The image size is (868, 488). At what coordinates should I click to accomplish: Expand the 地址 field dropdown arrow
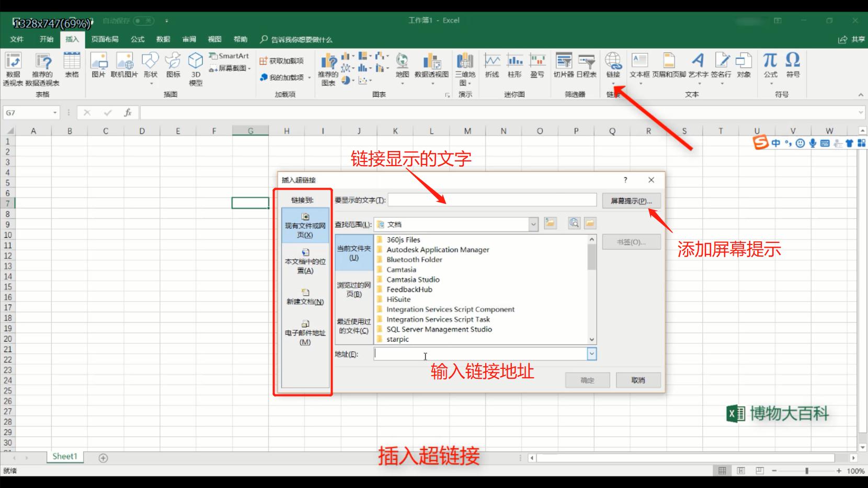(591, 354)
